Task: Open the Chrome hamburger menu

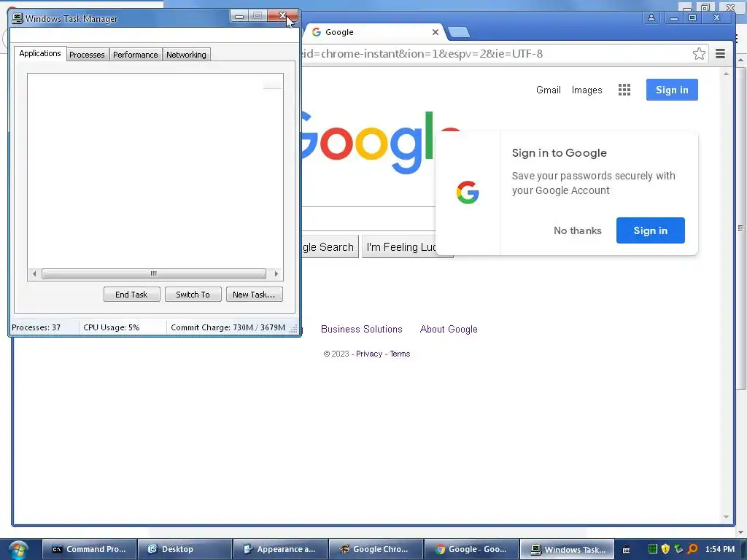Action: pos(720,54)
